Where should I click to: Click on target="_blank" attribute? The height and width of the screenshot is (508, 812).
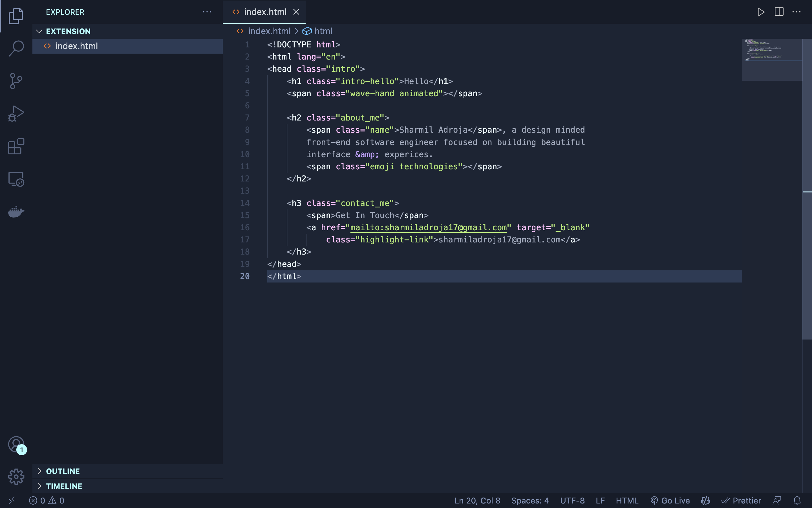pyautogui.click(x=553, y=227)
